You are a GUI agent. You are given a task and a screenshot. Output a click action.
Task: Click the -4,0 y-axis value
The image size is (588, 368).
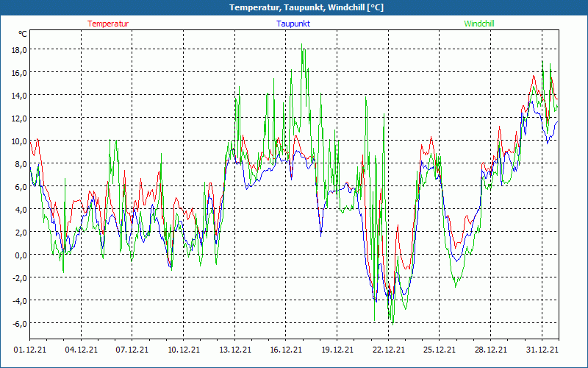20,301
